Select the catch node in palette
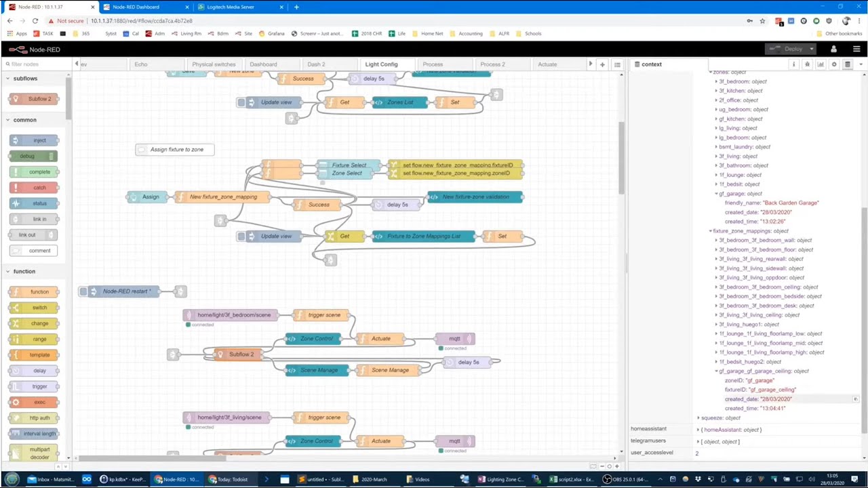Screen dimensions: 868x488 pos(35,188)
